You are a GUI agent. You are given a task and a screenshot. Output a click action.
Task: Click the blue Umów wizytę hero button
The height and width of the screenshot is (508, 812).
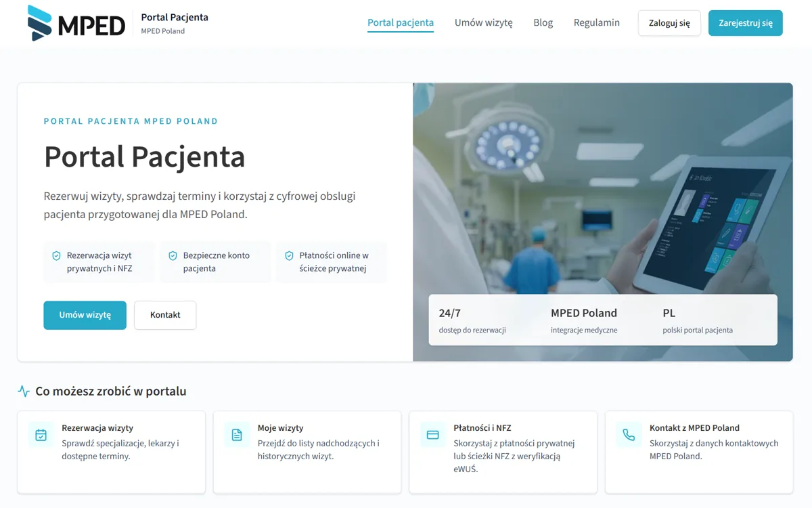click(85, 315)
